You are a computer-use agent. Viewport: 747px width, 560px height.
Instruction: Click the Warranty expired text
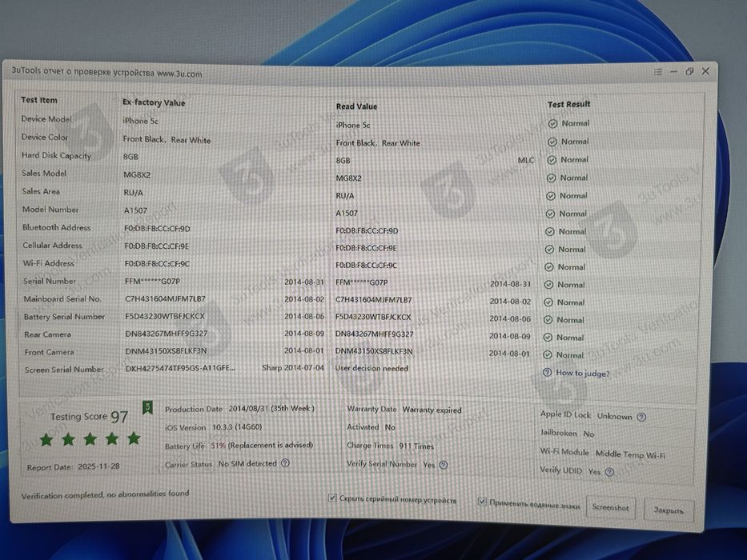(x=432, y=410)
